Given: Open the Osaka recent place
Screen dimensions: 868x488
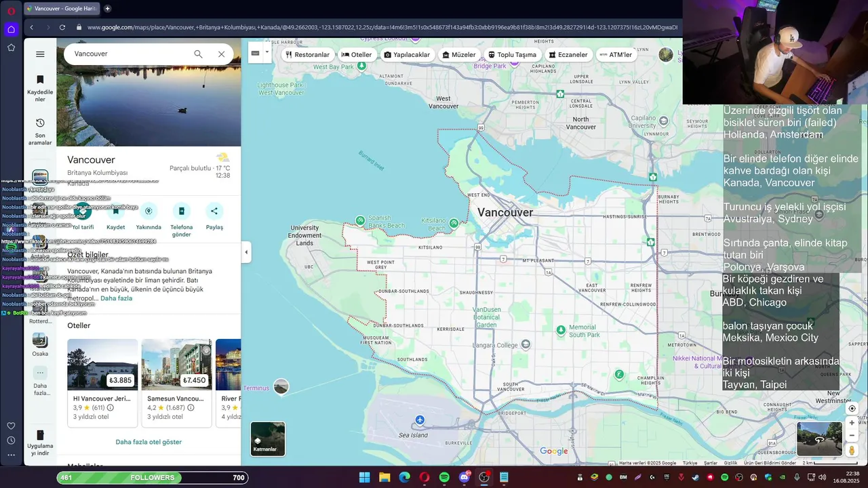Looking at the screenshot, I should 40,344.
